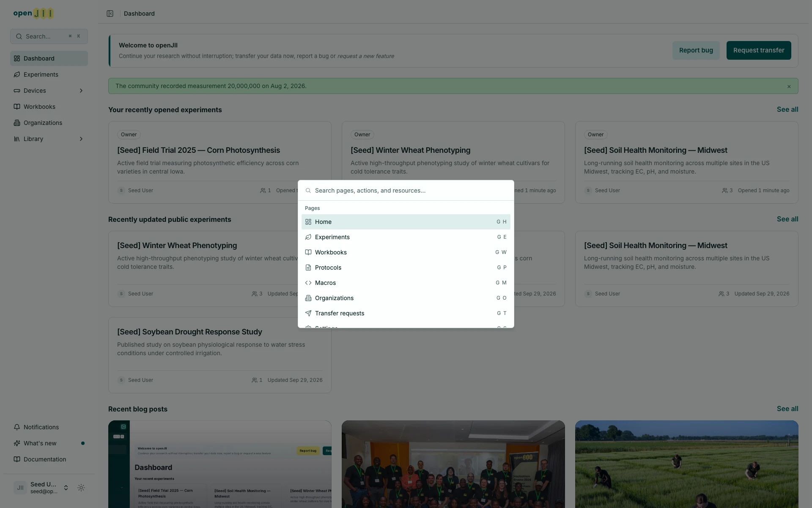Toggle the light/dark theme sun icon

point(81,488)
